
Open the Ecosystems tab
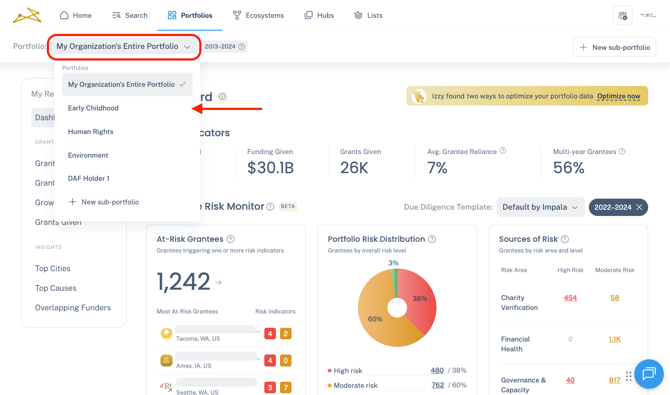pyautogui.click(x=258, y=15)
